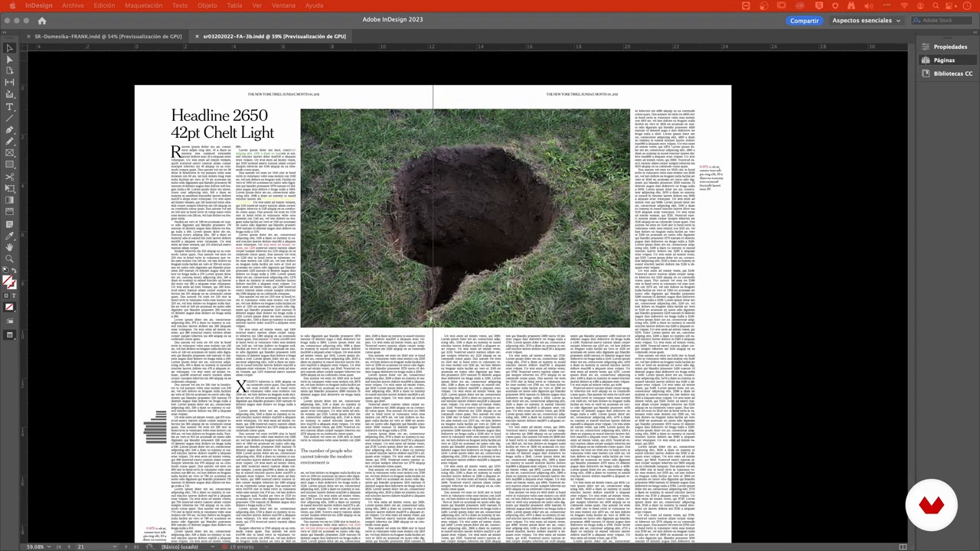
Task: Click the Home icon in the app bar
Action: click(41, 21)
